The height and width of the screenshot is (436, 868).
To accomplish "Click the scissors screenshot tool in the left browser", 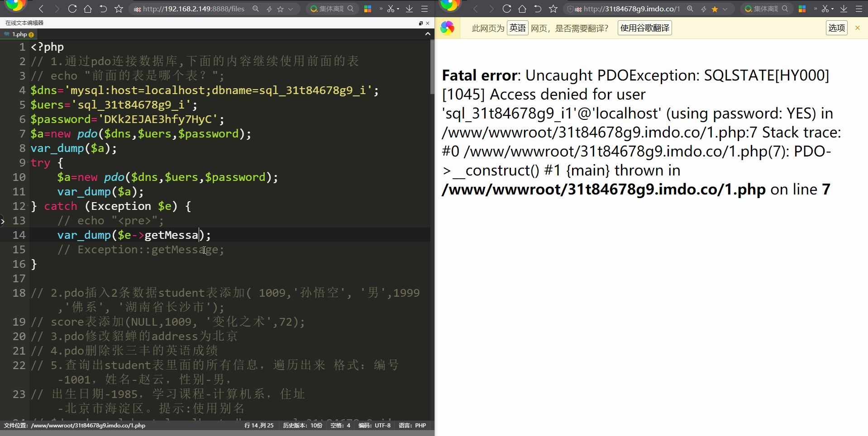I will 391,9.
